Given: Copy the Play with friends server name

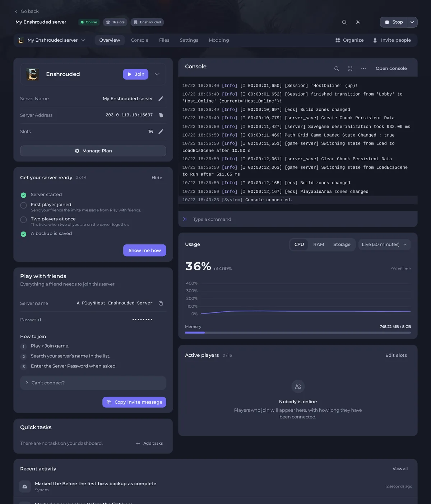Looking at the screenshot, I should 161,303.
